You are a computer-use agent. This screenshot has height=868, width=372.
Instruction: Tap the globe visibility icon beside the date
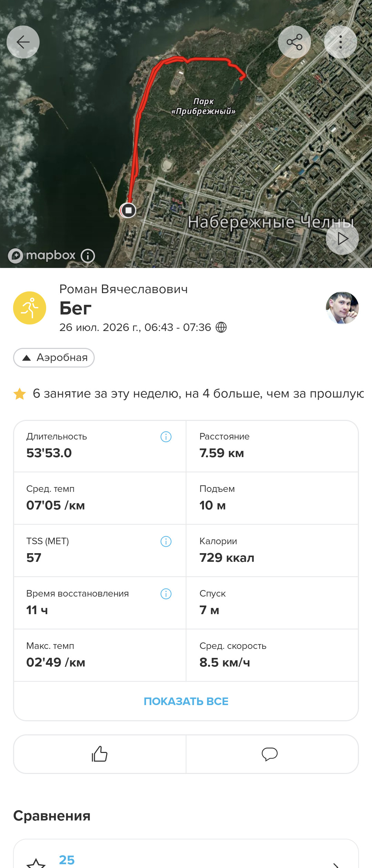(221, 327)
